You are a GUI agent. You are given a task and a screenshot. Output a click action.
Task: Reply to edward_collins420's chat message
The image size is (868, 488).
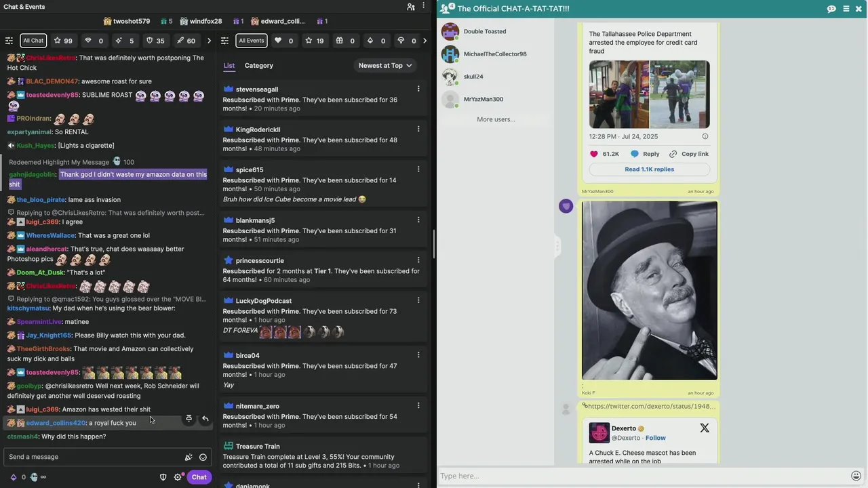(205, 419)
